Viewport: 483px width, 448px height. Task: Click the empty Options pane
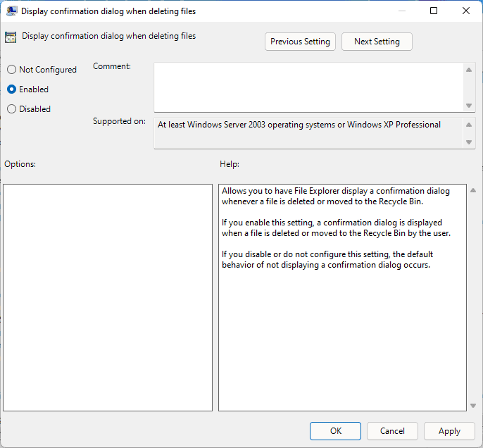point(108,298)
